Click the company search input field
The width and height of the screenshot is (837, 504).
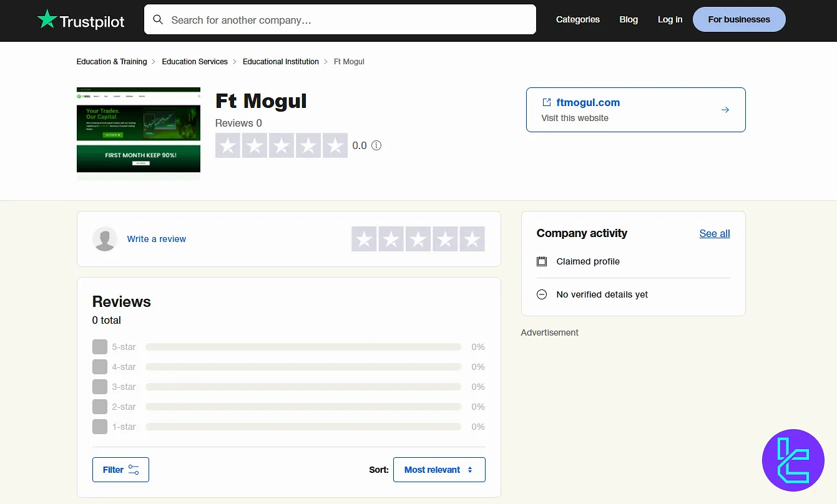pos(340,19)
